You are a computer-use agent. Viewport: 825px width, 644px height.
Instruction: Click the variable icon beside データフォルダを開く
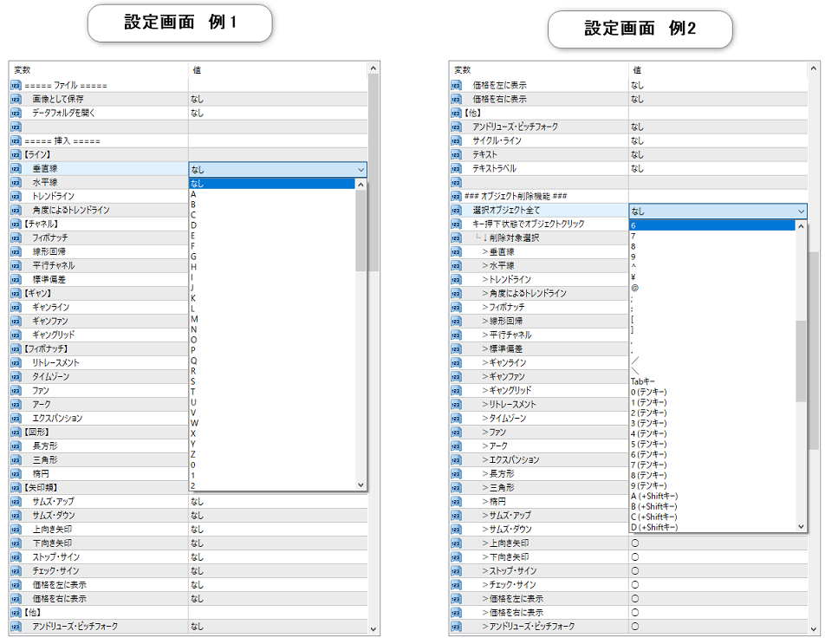click(x=16, y=114)
